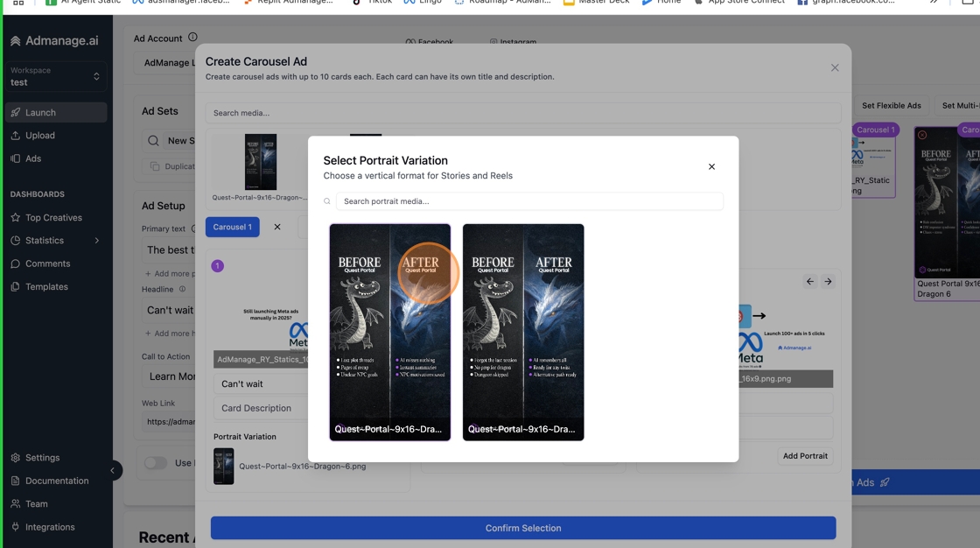Click the Duplicate button in Ad Sets

(x=170, y=166)
